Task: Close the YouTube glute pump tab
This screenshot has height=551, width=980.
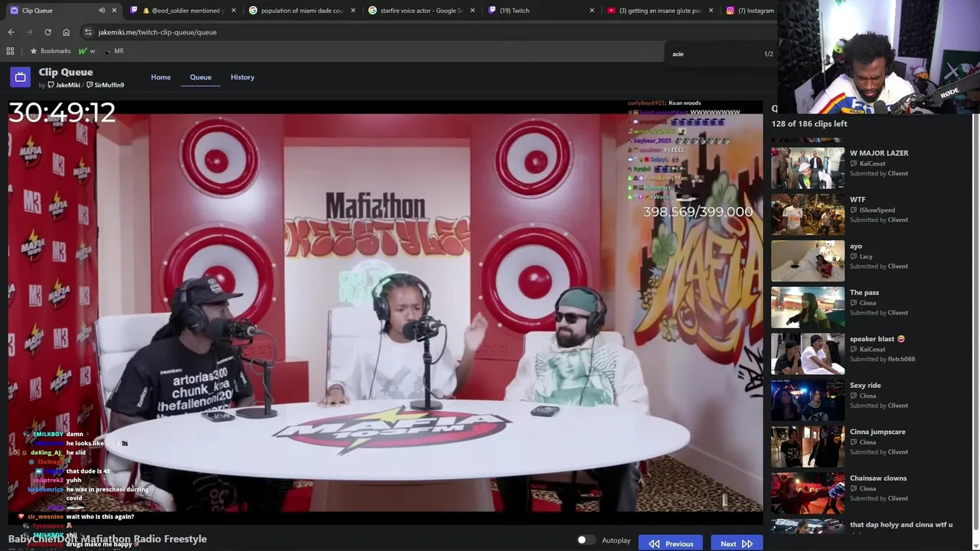Action: (x=711, y=11)
